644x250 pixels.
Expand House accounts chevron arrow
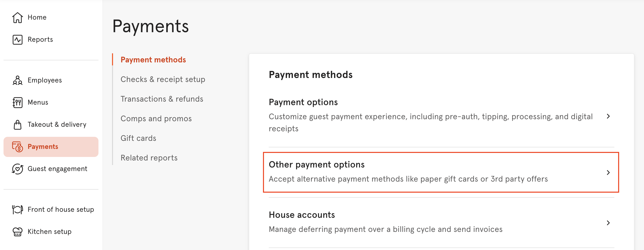[608, 223]
